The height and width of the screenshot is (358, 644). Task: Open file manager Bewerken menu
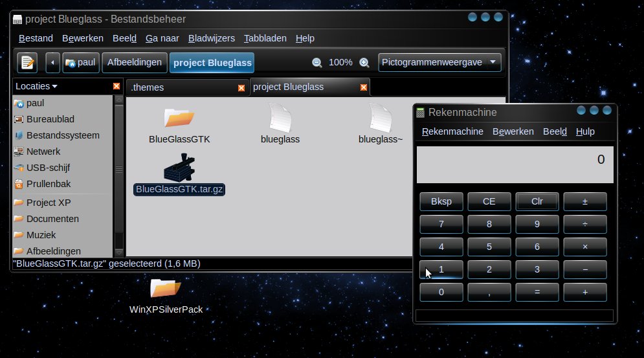tap(83, 38)
